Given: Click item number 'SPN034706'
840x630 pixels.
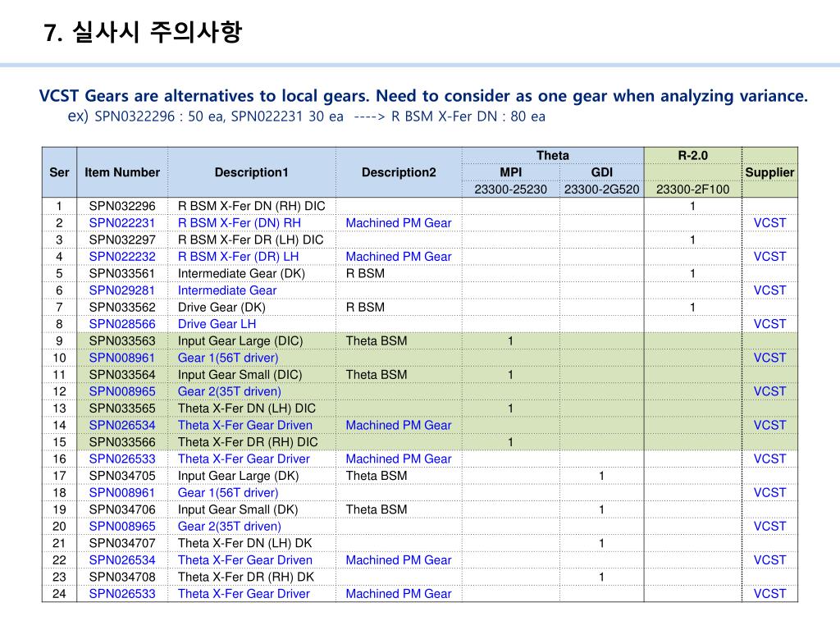Looking at the screenshot, I should pyautogui.click(x=122, y=510).
